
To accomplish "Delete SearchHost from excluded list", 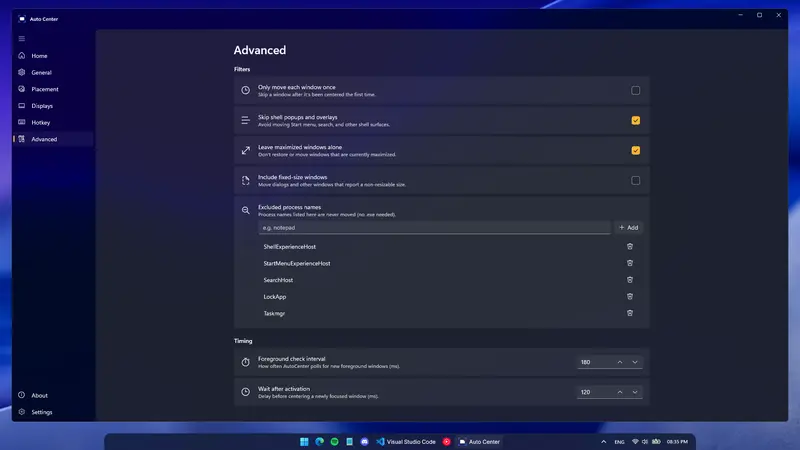I will click(630, 280).
